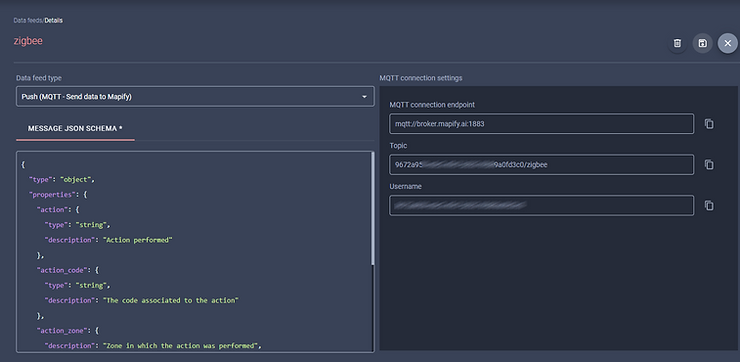The height and width of the screenshot is (362, 740).
Task: Open the Data feed type dropdown
Action: click(195, 97)
